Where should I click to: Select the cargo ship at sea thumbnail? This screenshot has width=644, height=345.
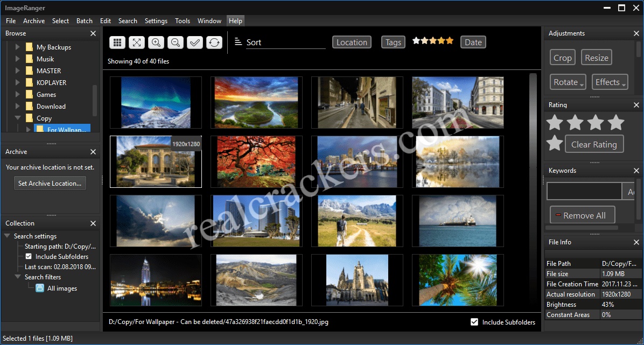pos(458,221)
